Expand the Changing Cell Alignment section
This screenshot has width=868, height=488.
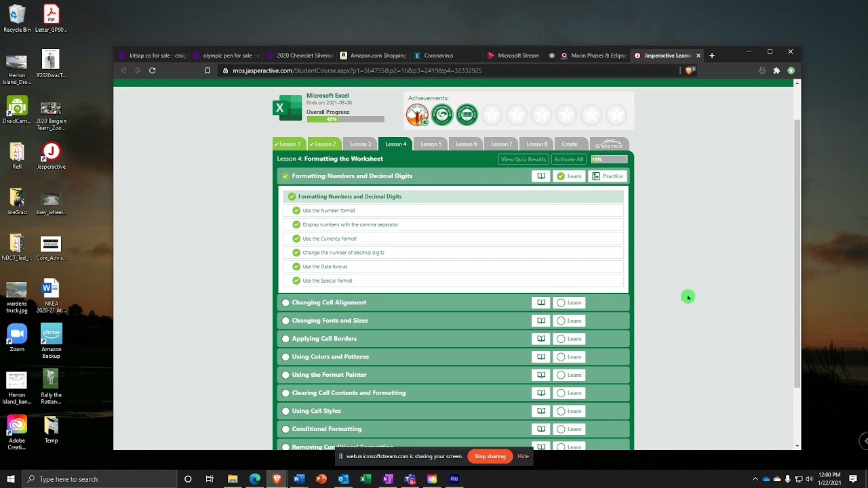453,303
